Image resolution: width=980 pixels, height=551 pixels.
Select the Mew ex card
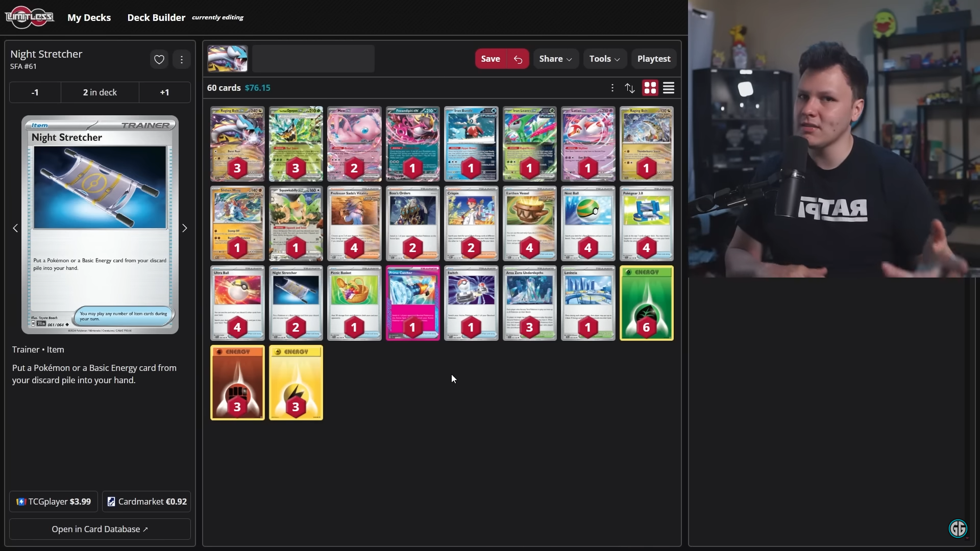click(x=354, y=144)
